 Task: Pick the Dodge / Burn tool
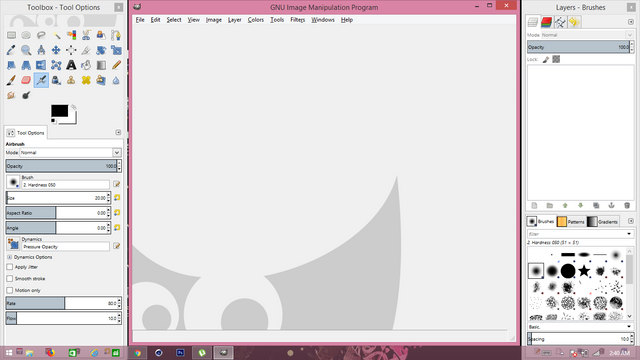pyautogui.click(x=26, y=95)
